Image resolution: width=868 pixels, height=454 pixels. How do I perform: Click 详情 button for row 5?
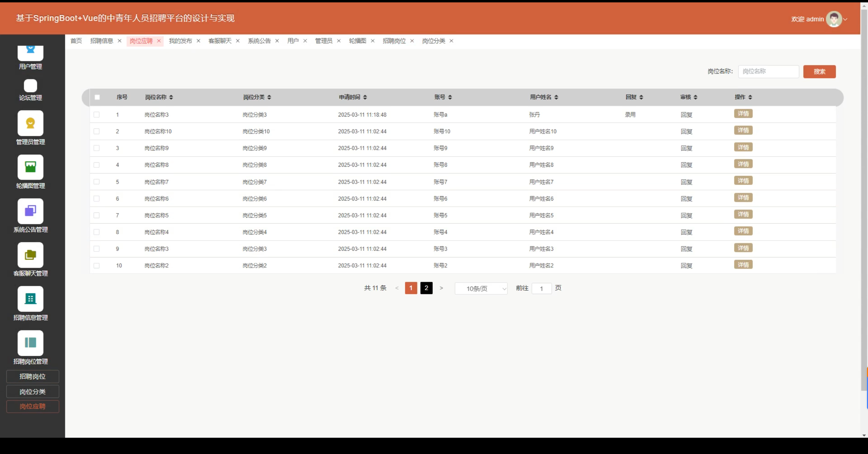coord(743,181)
